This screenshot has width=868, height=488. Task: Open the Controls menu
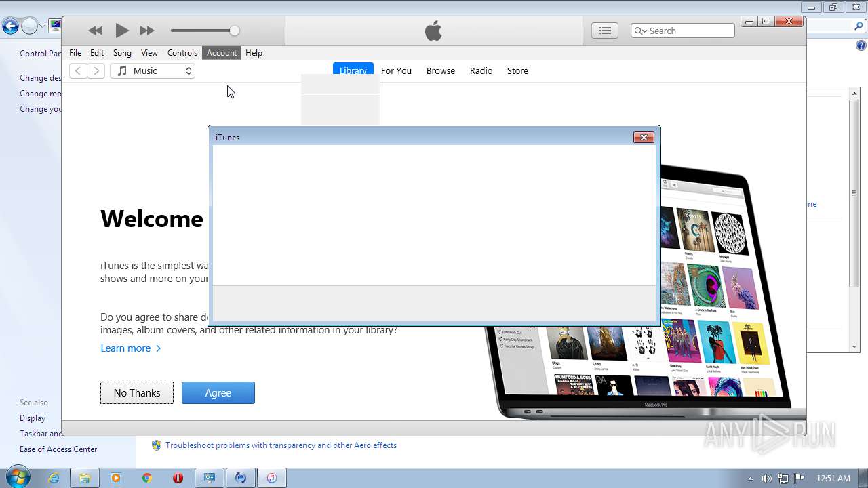click(x=182, y=53)
